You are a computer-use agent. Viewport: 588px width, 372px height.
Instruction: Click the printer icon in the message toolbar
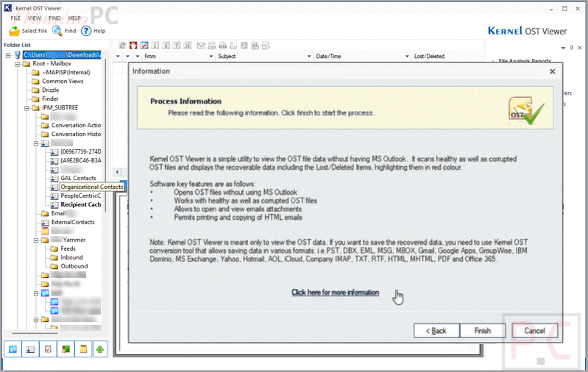[x=223, y=46]
